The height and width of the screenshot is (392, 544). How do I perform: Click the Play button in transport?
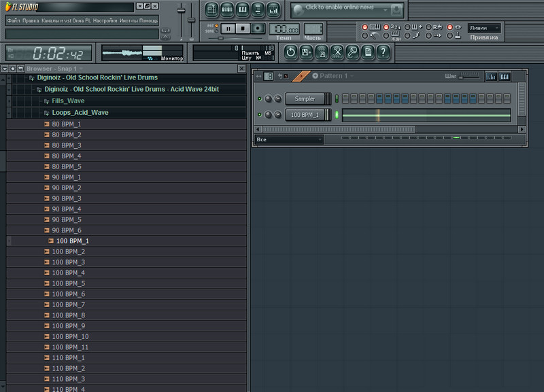228,28
